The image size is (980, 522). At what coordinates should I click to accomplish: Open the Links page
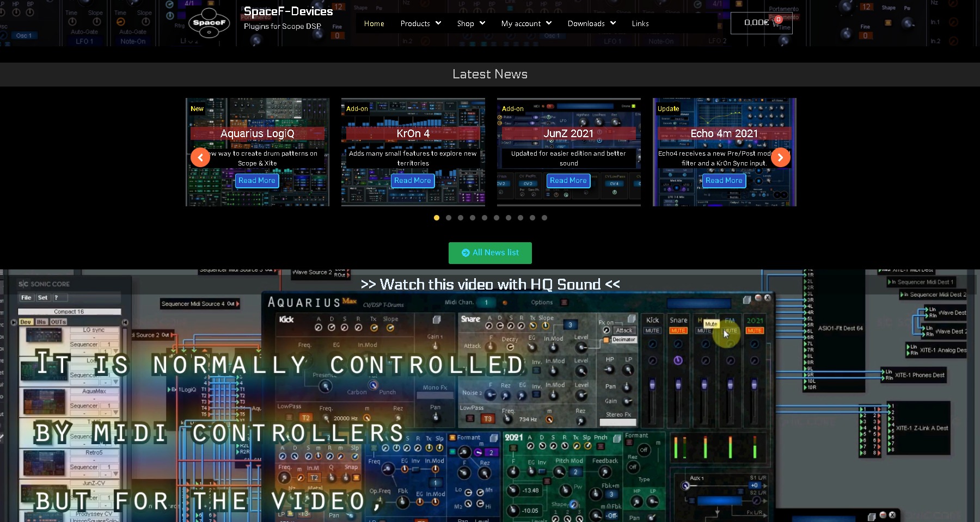coord(640,23)
